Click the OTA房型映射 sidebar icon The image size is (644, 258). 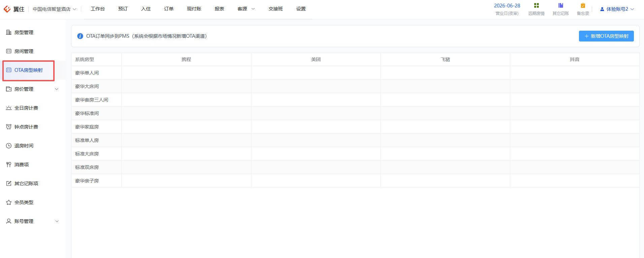tap(9, 70)
